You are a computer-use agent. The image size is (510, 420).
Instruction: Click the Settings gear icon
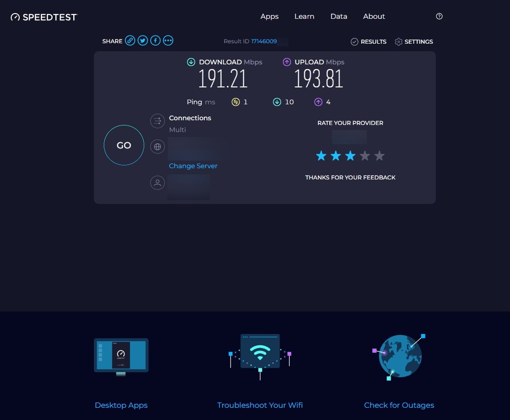coord(398,42)
